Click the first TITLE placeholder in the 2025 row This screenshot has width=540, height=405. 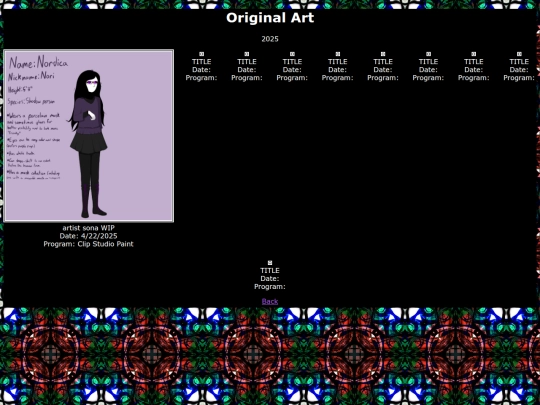[x=201, y=62]
